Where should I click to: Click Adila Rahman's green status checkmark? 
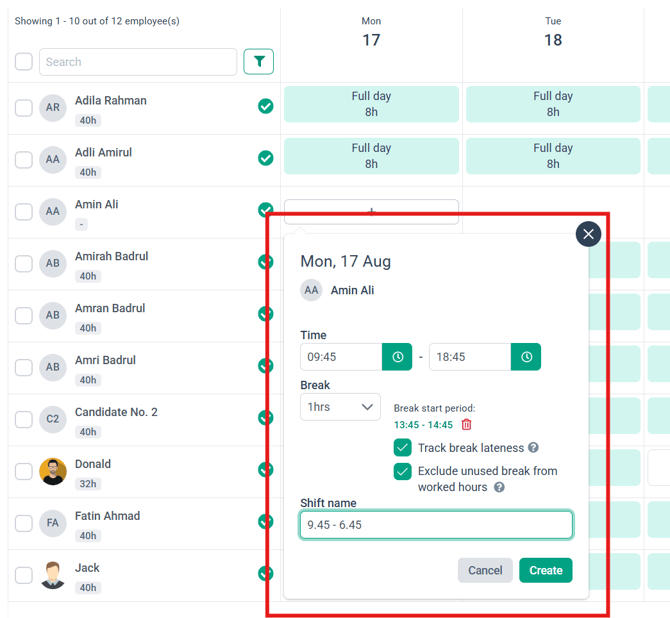tap(266, 106)
